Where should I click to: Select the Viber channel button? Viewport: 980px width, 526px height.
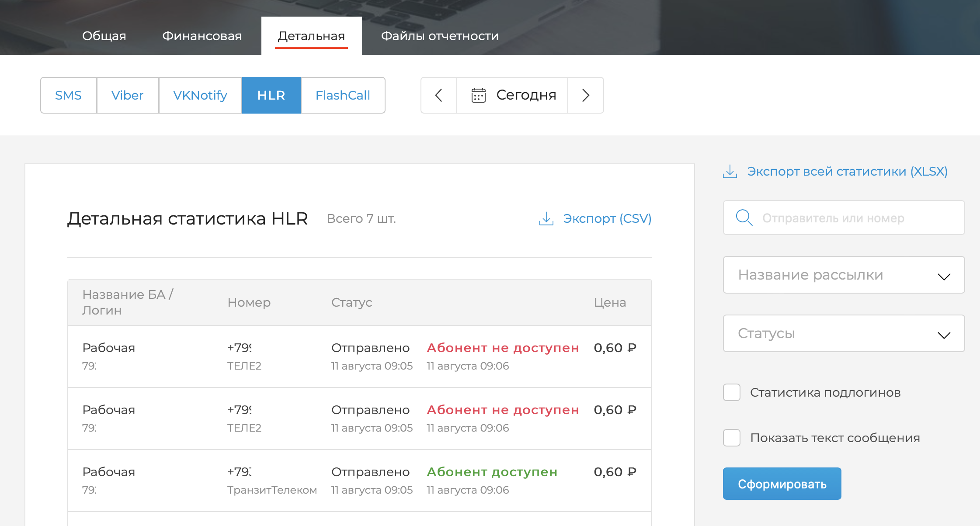pyautogui.click(x=127, y=95)
